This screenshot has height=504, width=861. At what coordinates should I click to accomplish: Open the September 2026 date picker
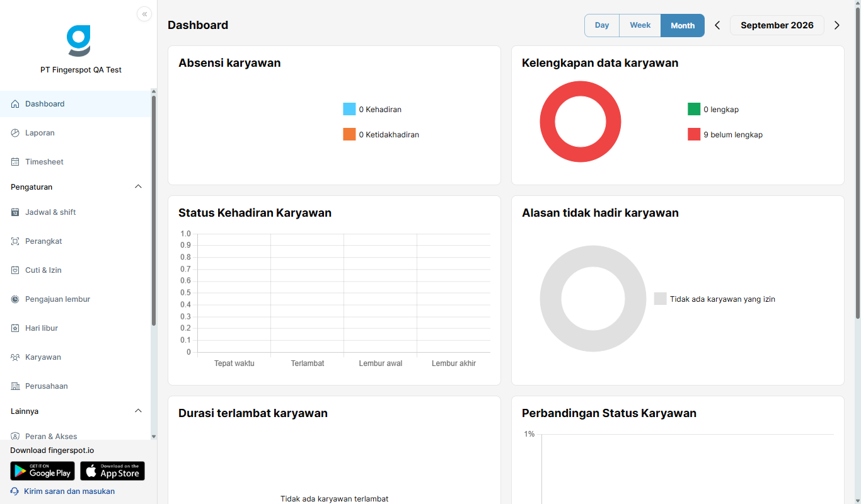click(777, 25)
